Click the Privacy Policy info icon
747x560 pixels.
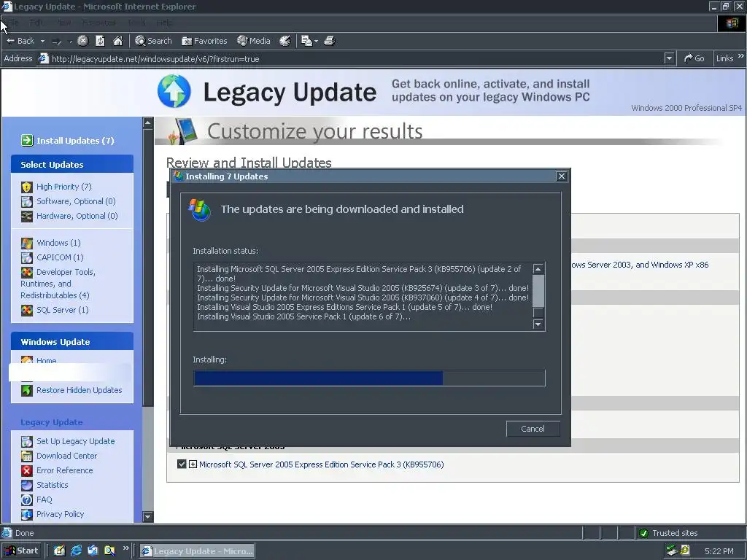point(27,514)
